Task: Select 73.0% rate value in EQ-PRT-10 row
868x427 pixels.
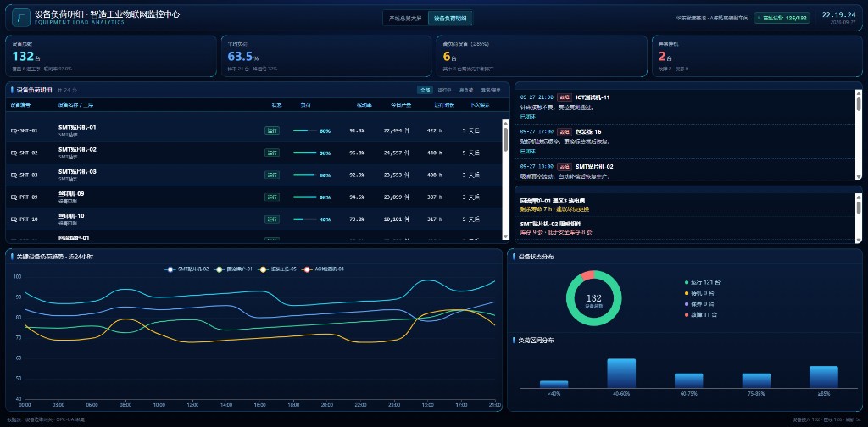Action: tap(357, 219)
